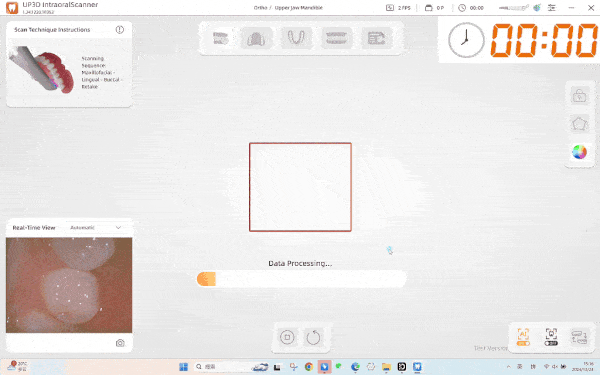Click the real-time camera view image

69,285
